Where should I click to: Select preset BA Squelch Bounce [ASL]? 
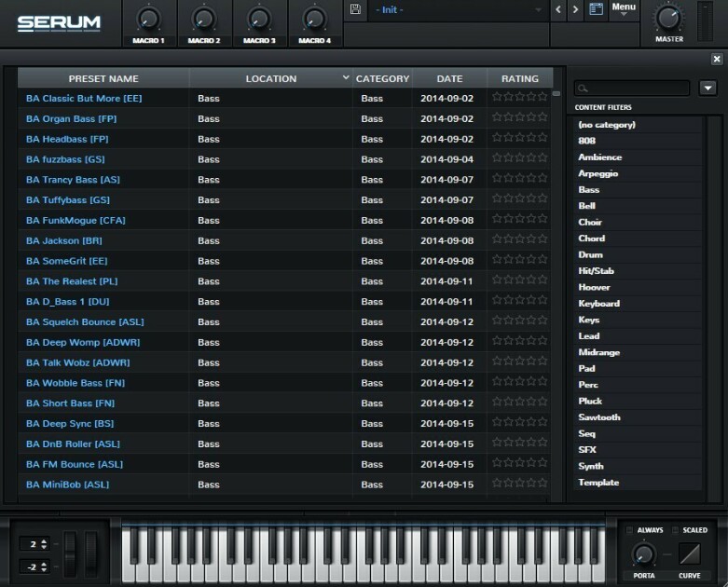click(85, 322)
